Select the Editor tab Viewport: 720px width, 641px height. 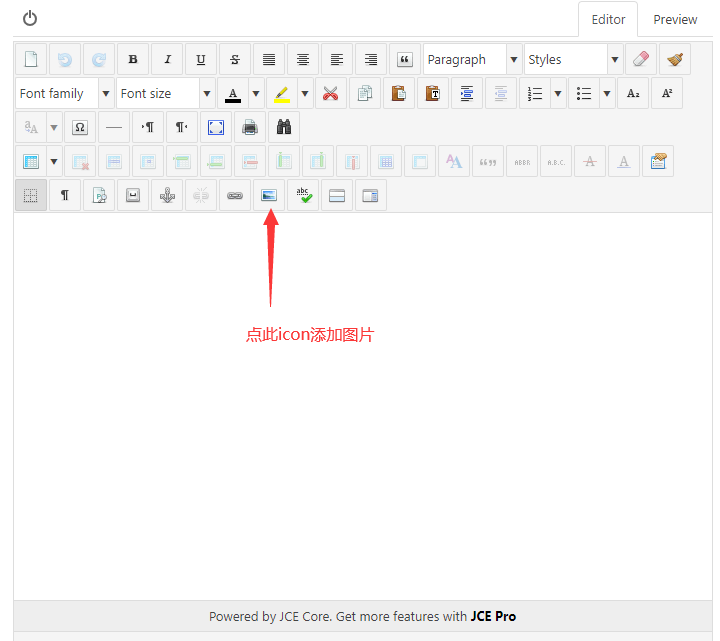[608, 20]
